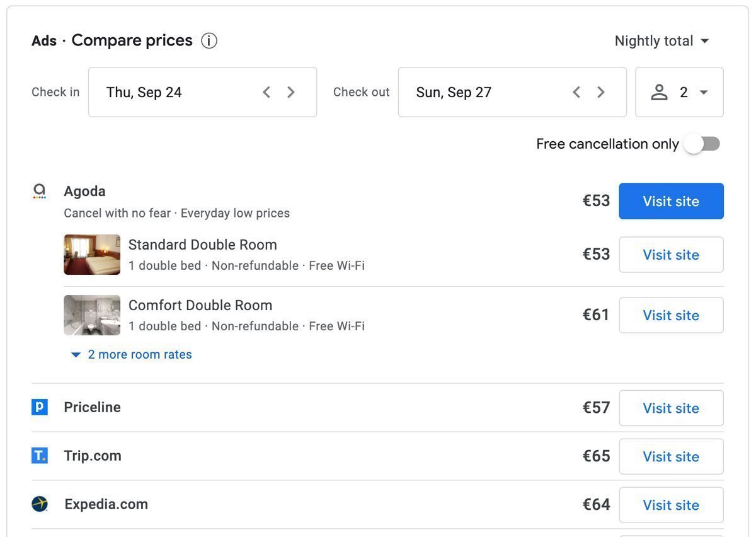Visit site for Expedia.com offer
Image resolution: width=756 pixels, height=537 pixels.
[672, 505]
